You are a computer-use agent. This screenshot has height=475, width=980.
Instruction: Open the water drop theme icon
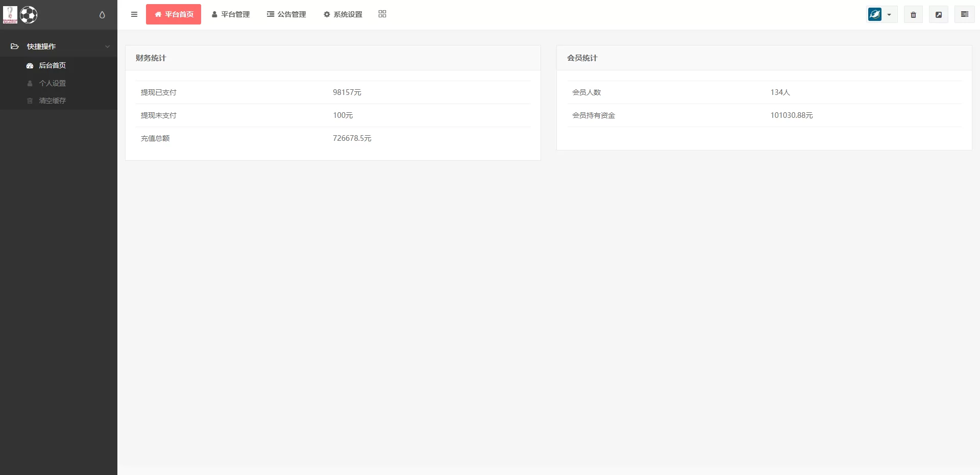pos(102,15)
